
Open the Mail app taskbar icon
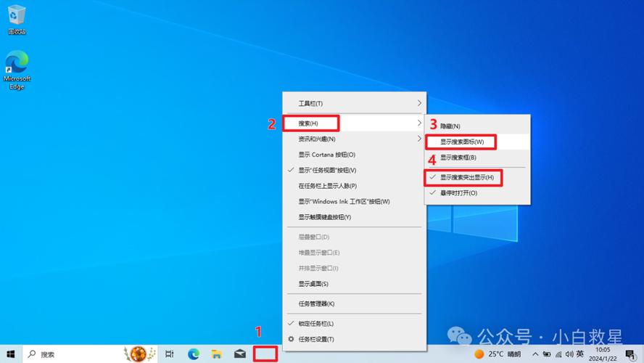click(240, 354)
